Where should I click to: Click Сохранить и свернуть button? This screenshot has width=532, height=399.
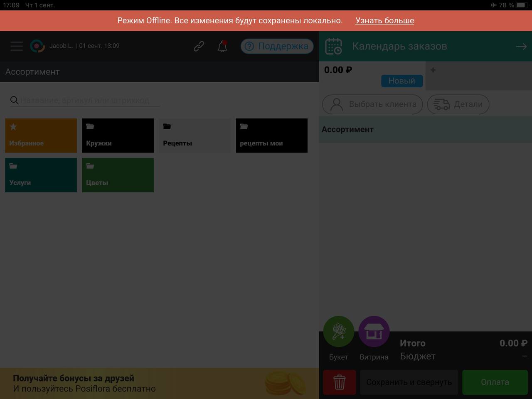[x=409, y=382]
